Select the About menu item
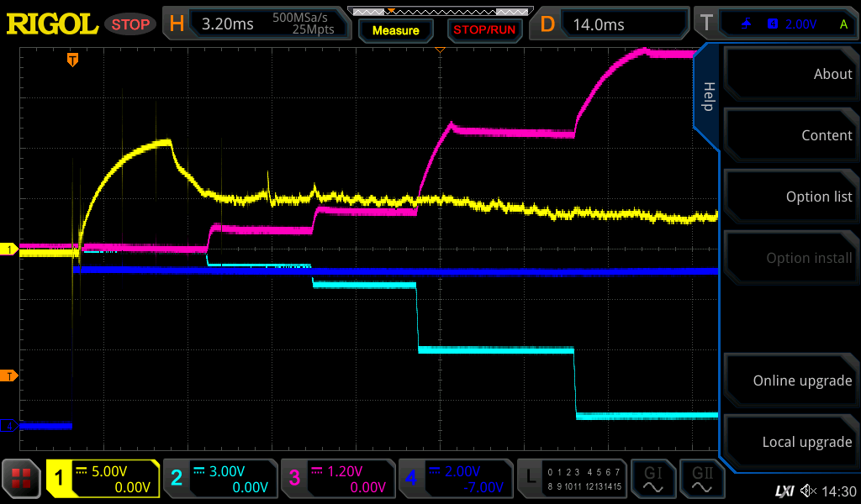This screenshot has height=504, width=861. tap(790, 74)
